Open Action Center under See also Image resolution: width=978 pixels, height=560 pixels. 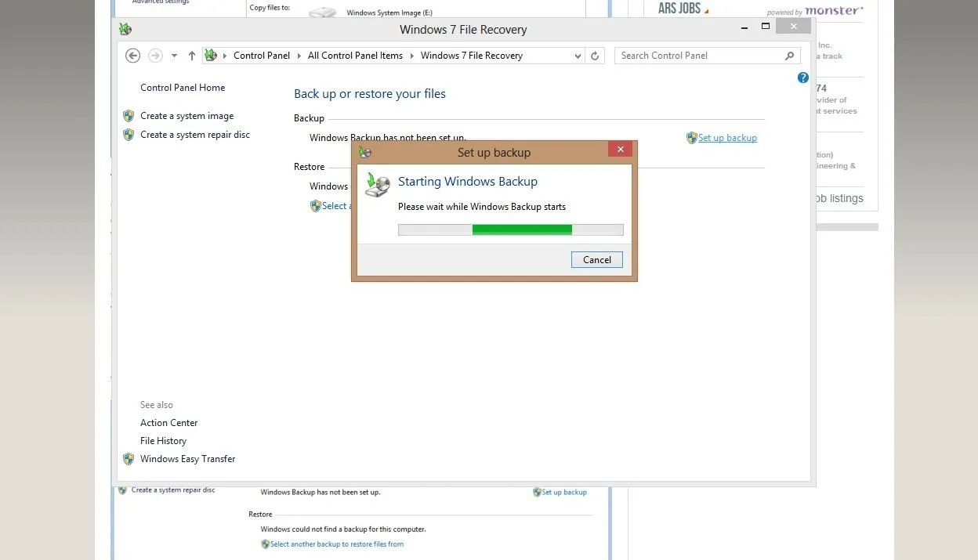pos(169,423)
